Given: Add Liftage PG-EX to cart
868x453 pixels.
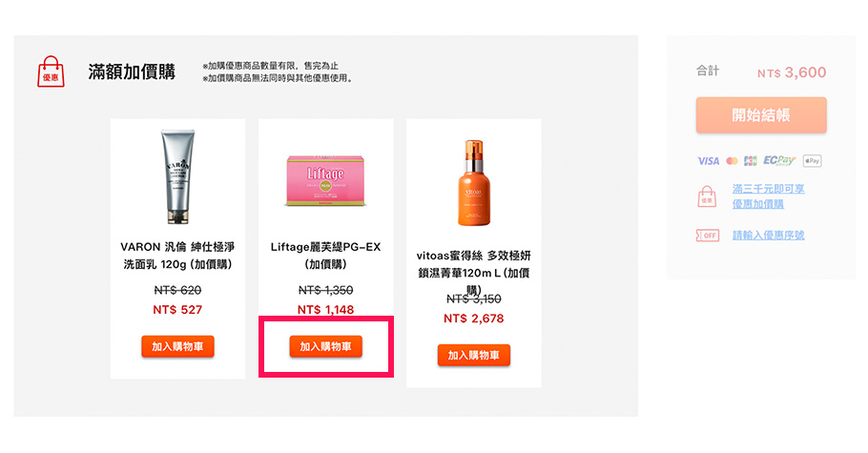Looking at the screenshot, I should [325, 347].
